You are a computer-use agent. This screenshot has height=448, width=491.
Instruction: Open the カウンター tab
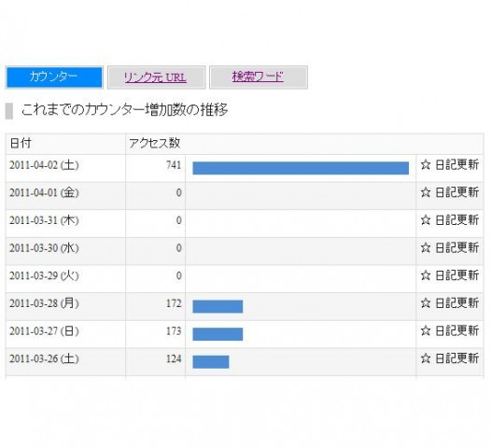click(54, 77)
